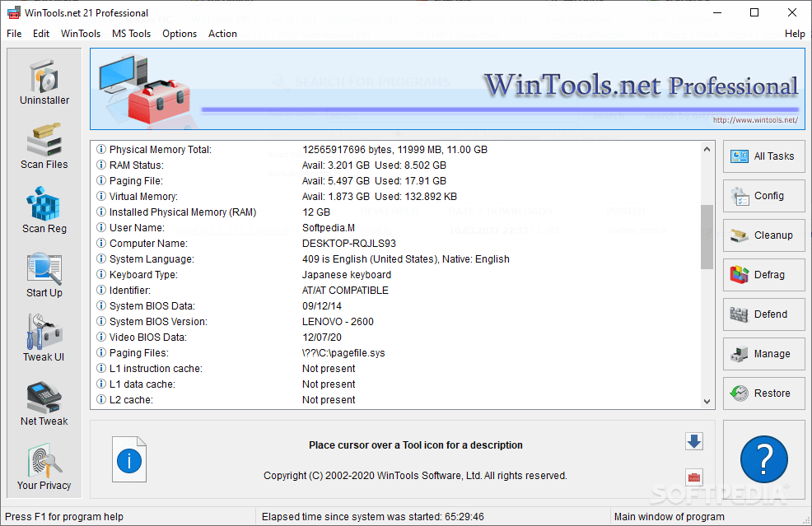Image resolution: width=812 pixels, height=526 pixels.
Task: Click the AT/AT COMPATIBLE identifier value
Action: [x=345, y=291]
